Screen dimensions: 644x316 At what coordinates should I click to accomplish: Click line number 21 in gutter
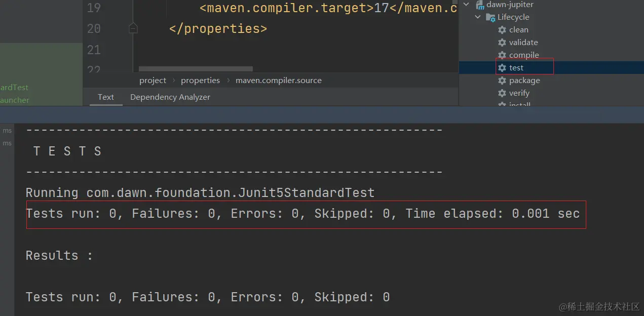coord(94,50)
